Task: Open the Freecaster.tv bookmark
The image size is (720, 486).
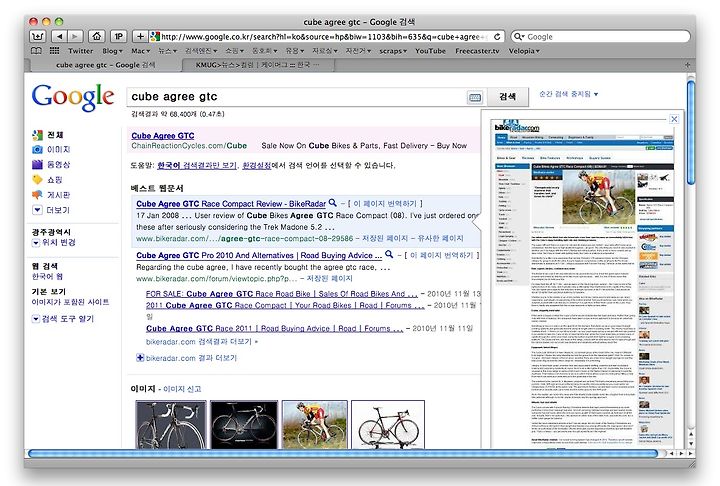Action: click(x=477, y=51)
